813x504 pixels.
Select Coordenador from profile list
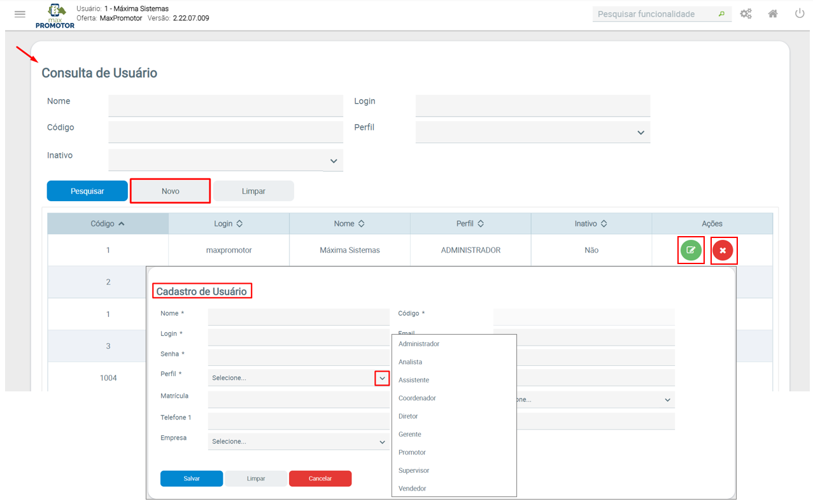click(x=417, y=398)
